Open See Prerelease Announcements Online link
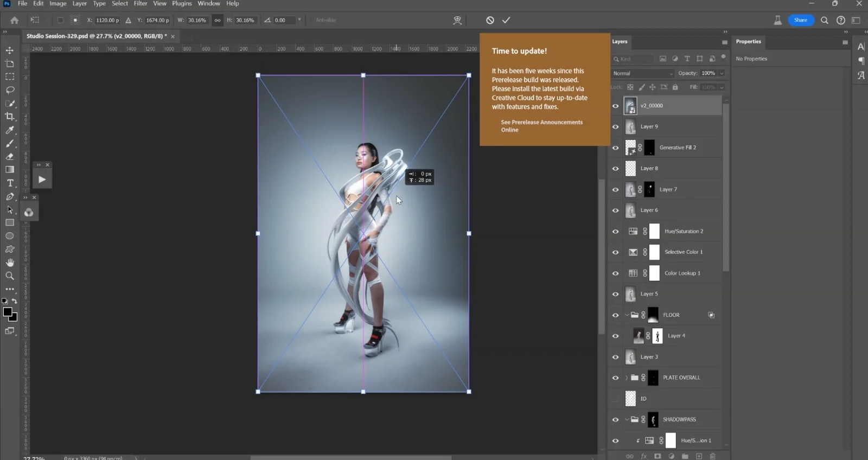 541,126
